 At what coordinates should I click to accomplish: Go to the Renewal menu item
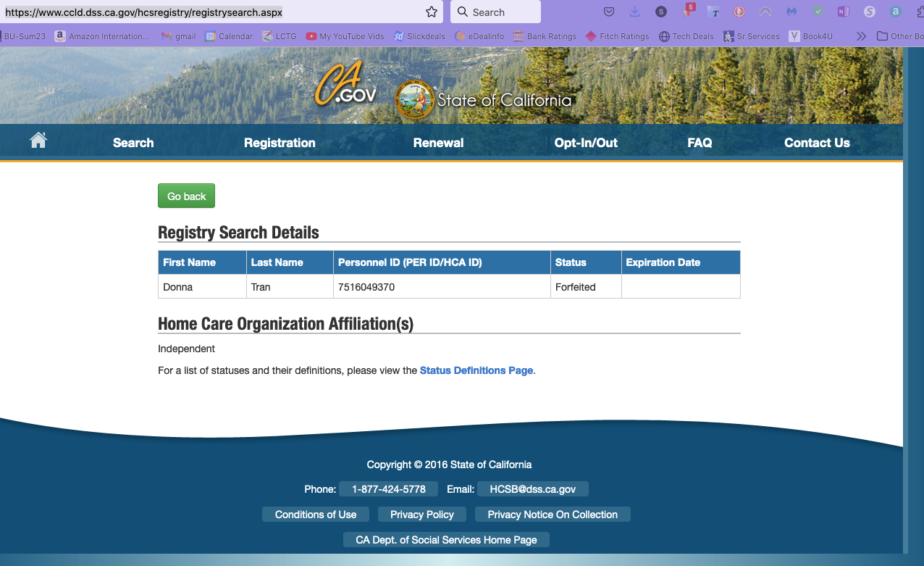(x=438, y=143)
